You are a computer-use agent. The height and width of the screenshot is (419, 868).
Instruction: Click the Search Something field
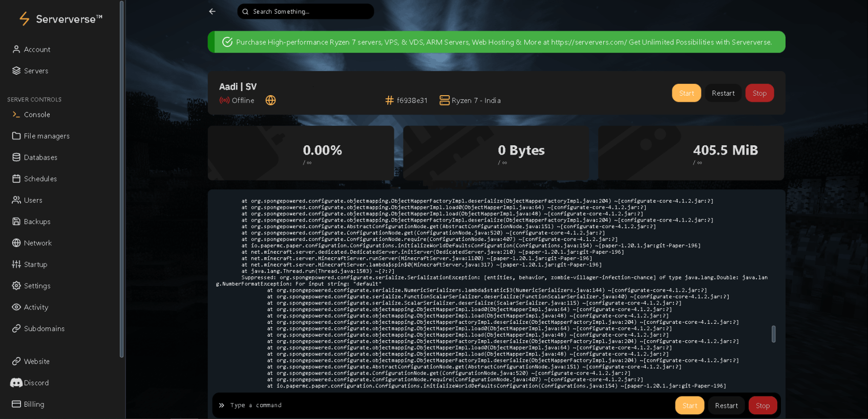coord(306,11)
